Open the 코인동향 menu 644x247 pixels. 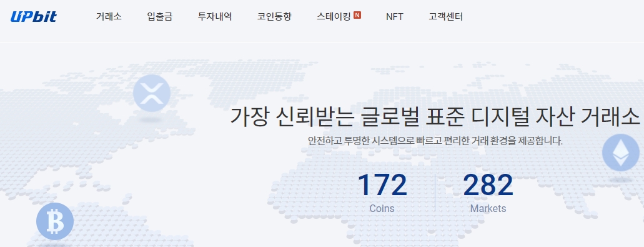(274, 17)
